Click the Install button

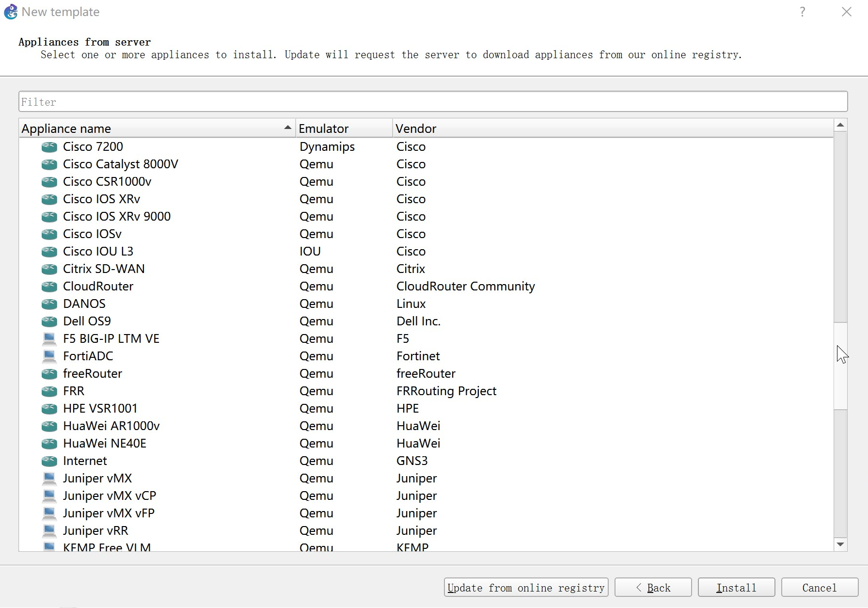tap(736, 588)
